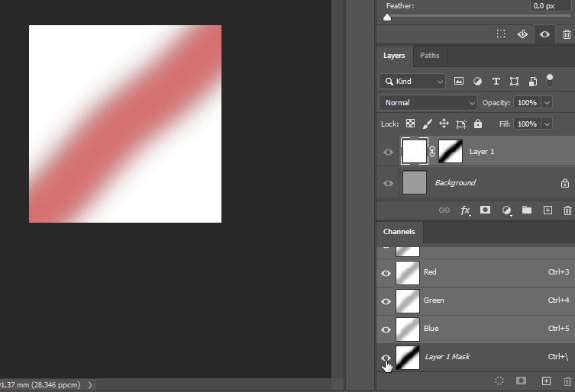Image resolution: width=575 pixels, height=392 pixels.
Task: Lock all padlock icon
Action: [x=477, y=124]
